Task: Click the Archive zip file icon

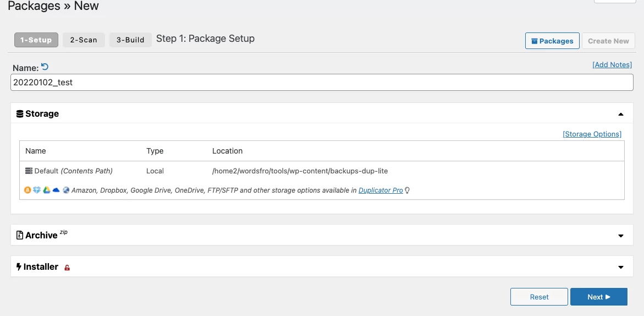Action: click(19, 235)
